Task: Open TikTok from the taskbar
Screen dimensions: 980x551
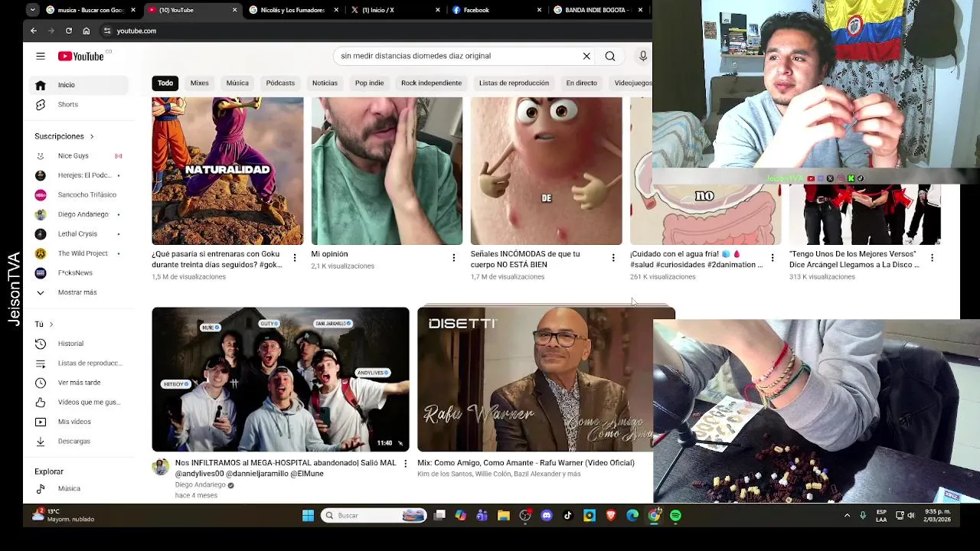Action: tap(568, 516)
